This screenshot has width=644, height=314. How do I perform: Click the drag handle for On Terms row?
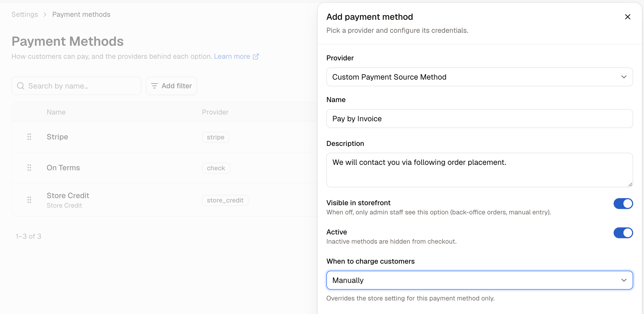tap(29, 168)
